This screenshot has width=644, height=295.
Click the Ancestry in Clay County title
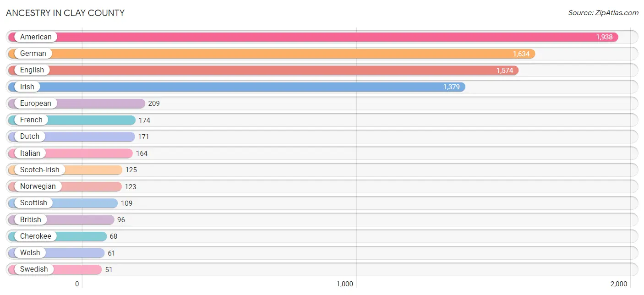click(x=65, y=13)
